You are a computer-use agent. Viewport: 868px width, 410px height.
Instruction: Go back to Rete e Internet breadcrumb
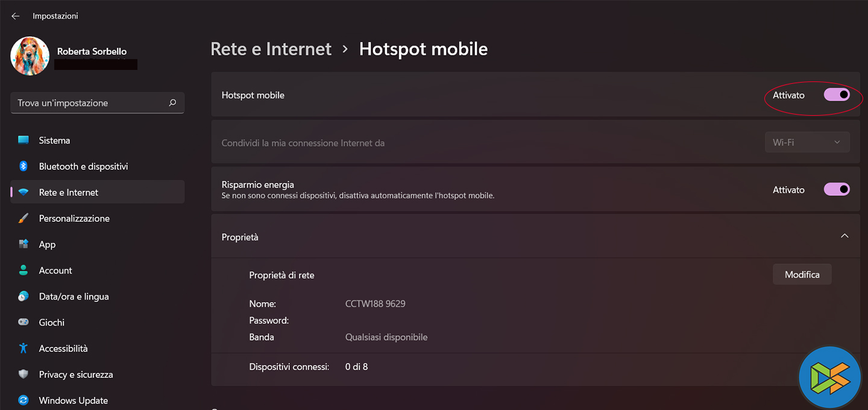[271, 49]
